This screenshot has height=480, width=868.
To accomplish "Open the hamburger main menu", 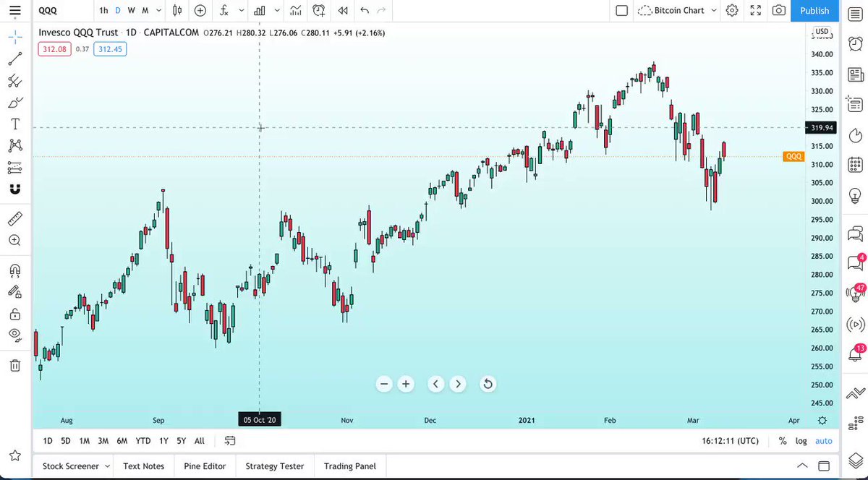I will [x=15, y=11].
